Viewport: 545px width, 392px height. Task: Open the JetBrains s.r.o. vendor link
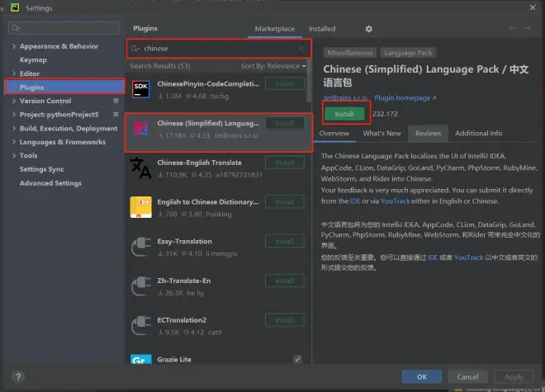pos(345,98)
